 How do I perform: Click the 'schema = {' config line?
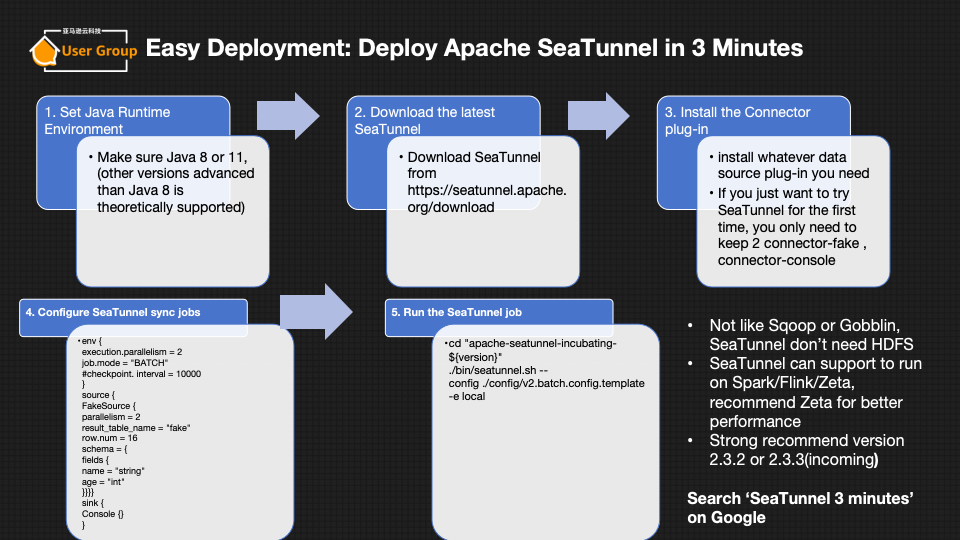(x=104, y=449)
